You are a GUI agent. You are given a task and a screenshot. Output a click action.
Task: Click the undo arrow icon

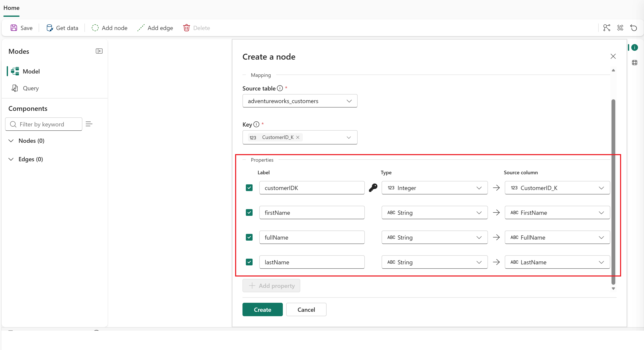[633, 28]
